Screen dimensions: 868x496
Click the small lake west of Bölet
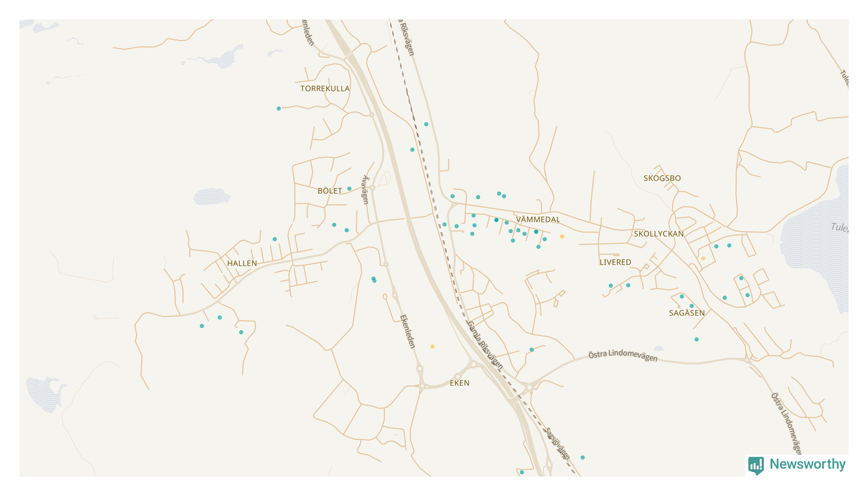tap(212, 196)
